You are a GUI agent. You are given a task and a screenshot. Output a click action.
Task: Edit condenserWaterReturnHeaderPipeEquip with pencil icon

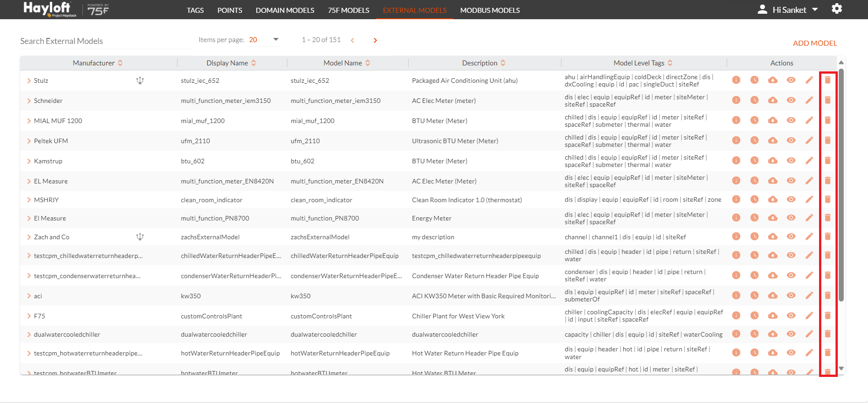(x=809, y=275)
